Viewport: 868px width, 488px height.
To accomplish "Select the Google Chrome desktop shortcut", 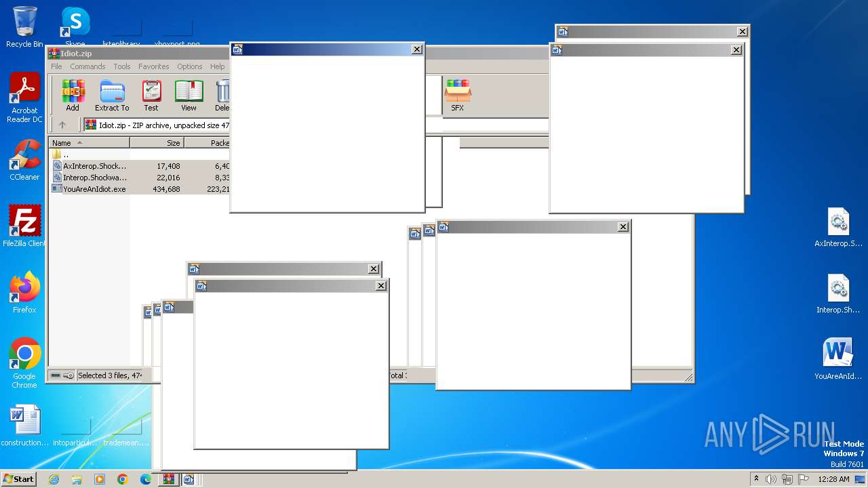I will tap(24, 363).
